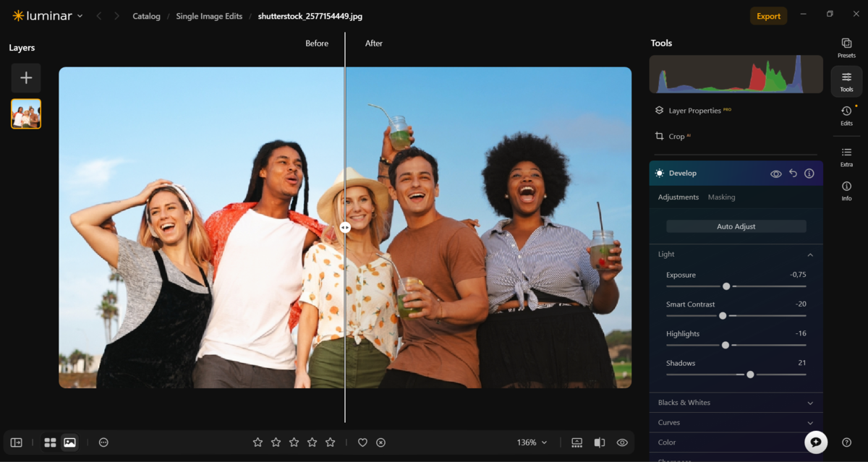868x462 pixels.
Task: Reset the Develop tool adjustments
Action: click(793, 174)
